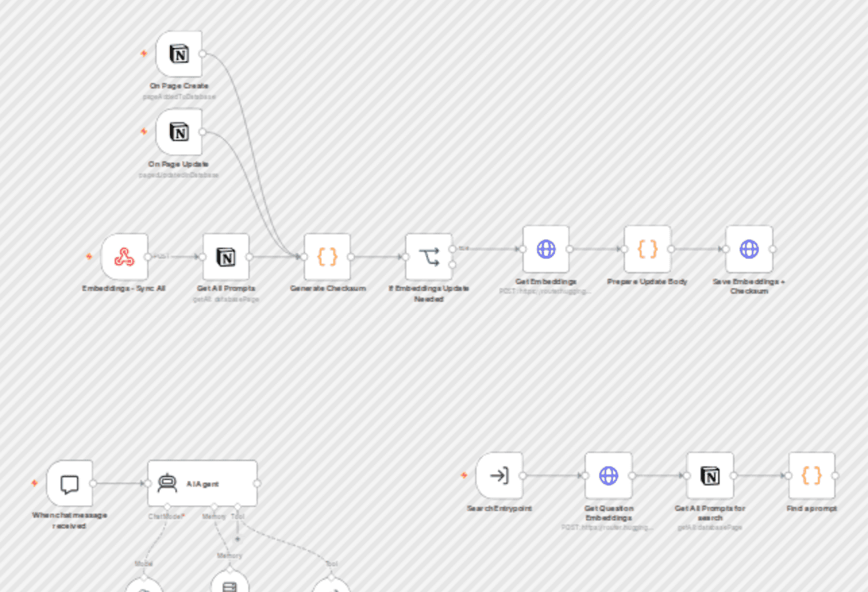Image resolution: width=868 pixels, height=592 pixels.
Task: Open the When chat message received trigger node
Action: [x=70, y=483]
